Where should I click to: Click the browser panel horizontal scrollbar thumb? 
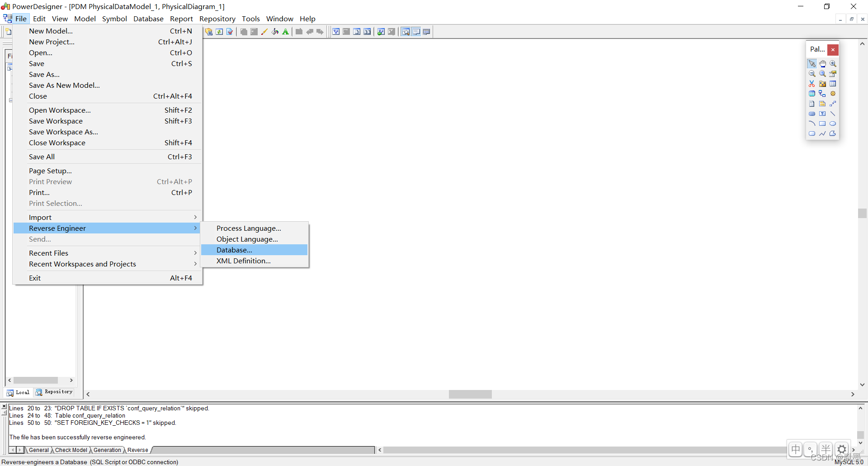[x=36, y=380]
